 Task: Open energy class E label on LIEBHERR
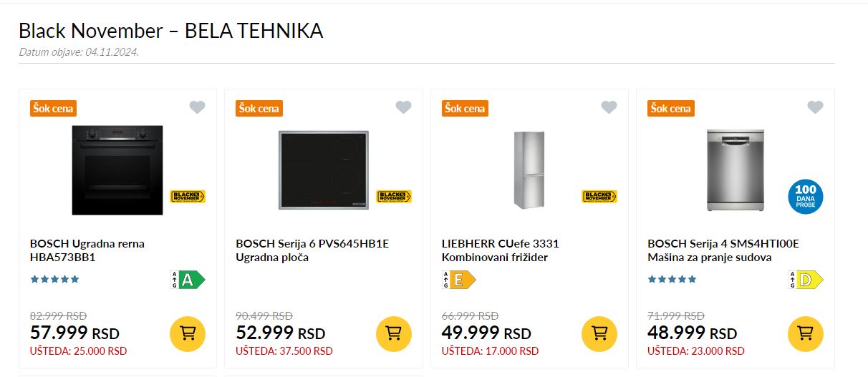click(459, 280)
